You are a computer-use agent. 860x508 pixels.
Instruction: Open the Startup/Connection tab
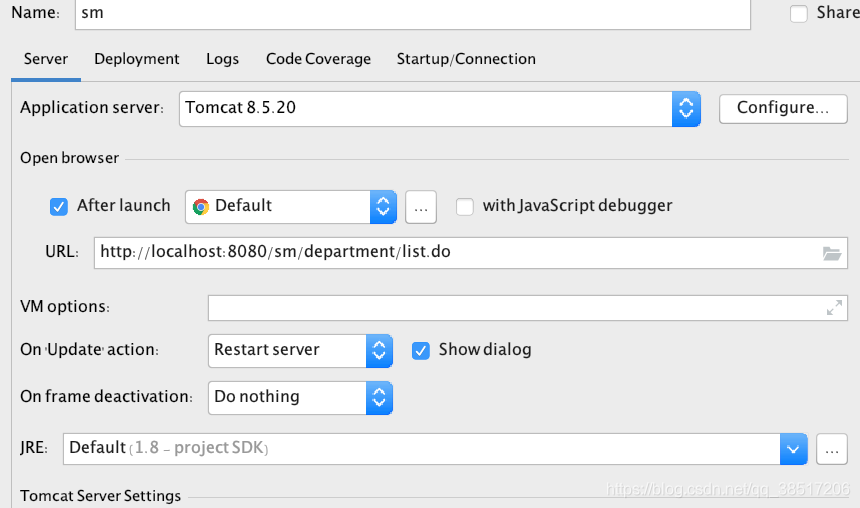coord(466,59)
